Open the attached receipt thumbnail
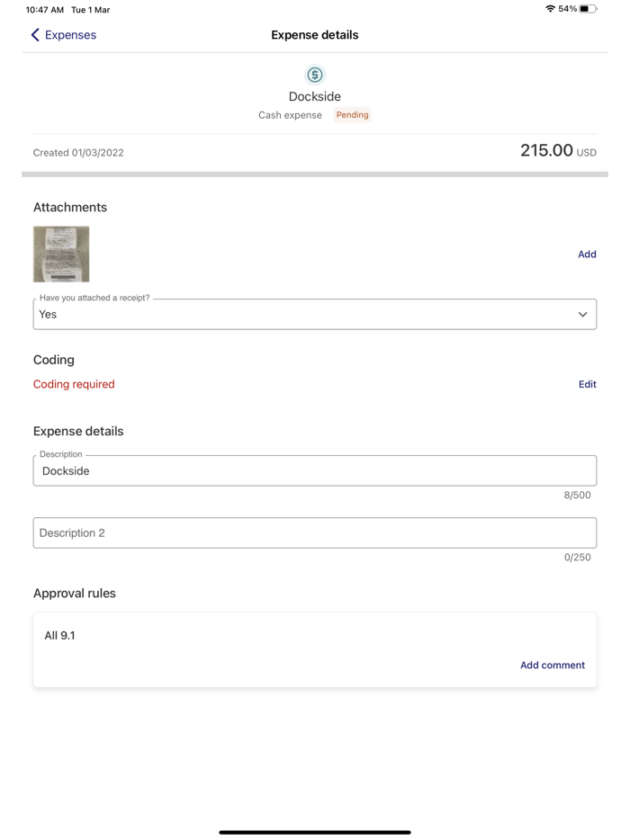The width and height of the screenshot is (630, 840). pos(60,254)
